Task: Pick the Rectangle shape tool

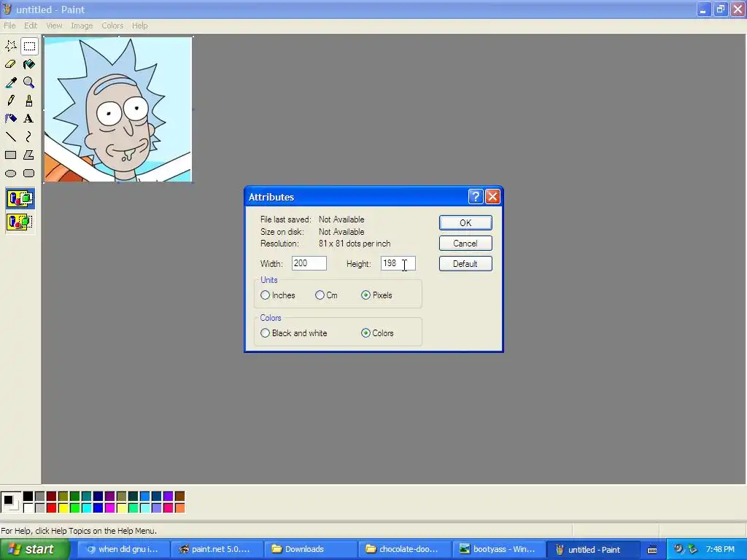Action: 10,155
